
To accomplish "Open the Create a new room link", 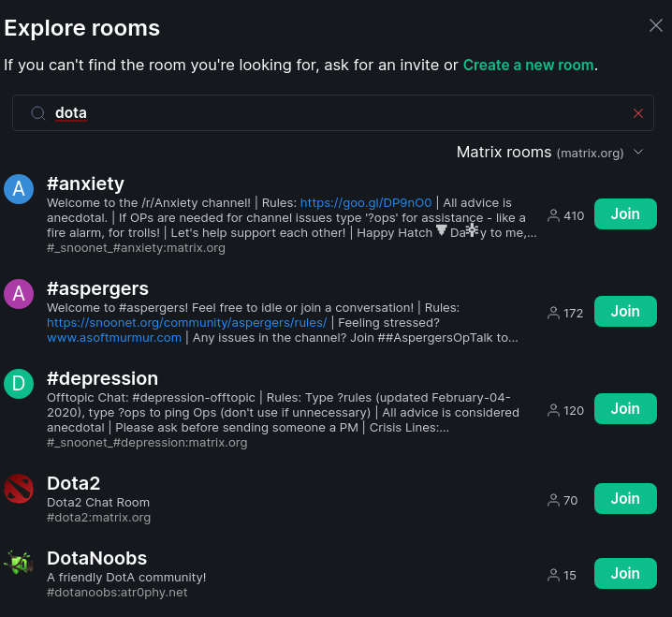I will coord(529,66).
